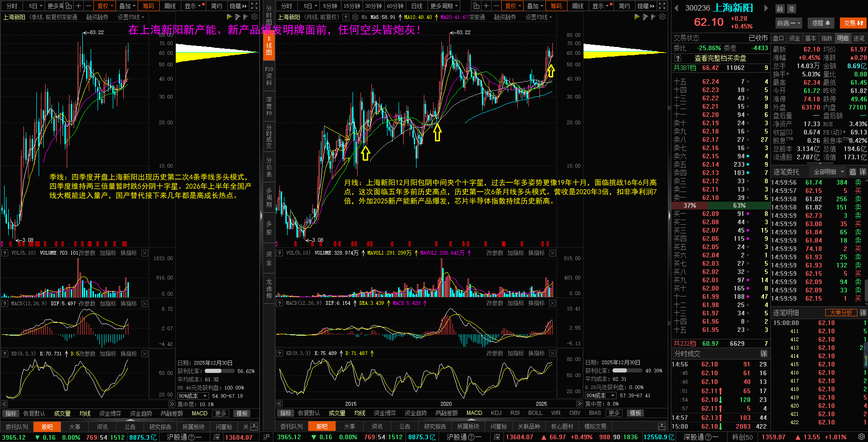Toggle 隐藏 hide panel on right chart

click(x=646, y=6)
